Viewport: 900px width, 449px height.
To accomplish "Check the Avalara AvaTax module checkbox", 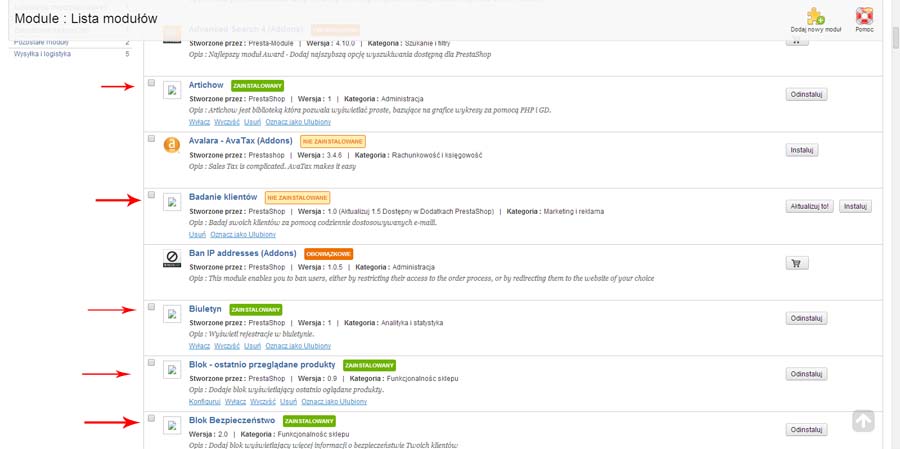I will [152, 138].
